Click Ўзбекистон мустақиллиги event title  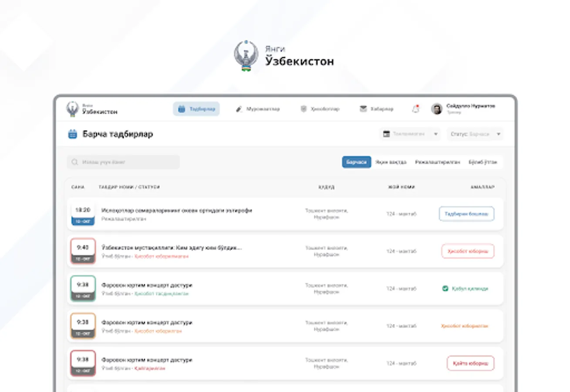(x=172, y=248)
